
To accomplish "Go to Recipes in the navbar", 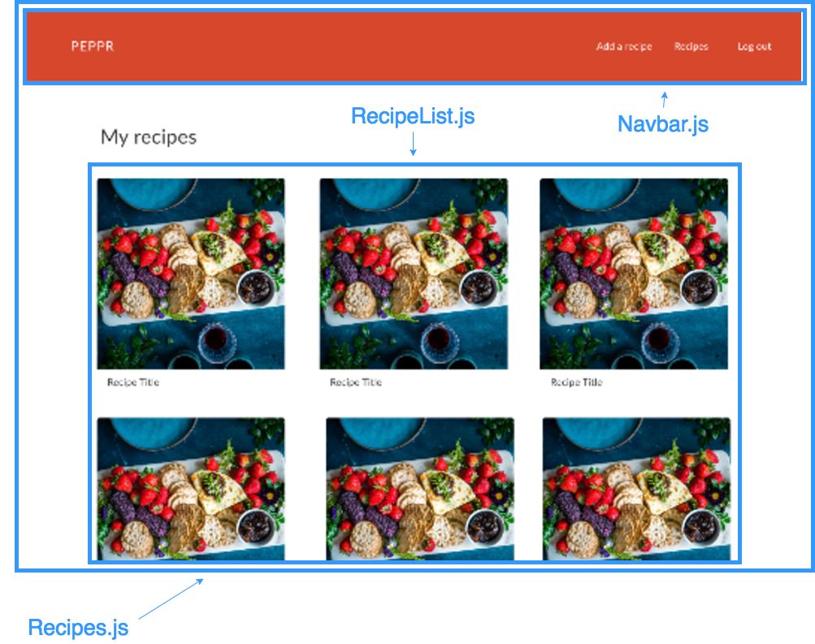I will [691, 46].
